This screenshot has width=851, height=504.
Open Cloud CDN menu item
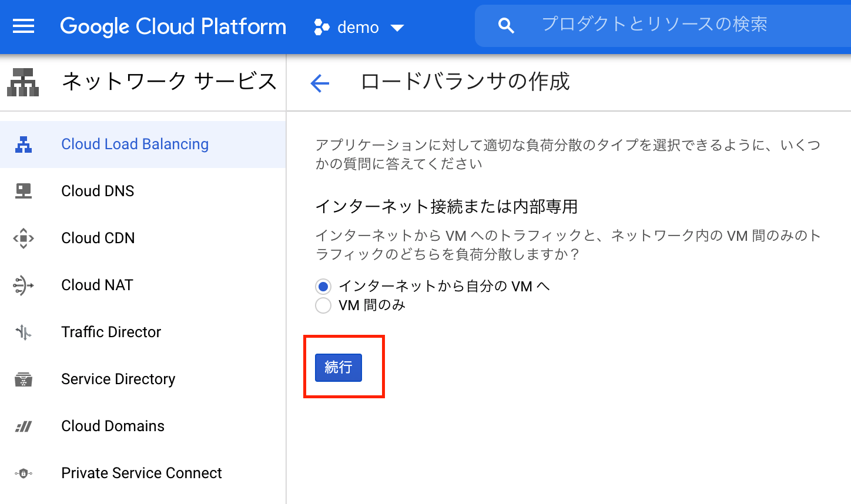[143, 238]
